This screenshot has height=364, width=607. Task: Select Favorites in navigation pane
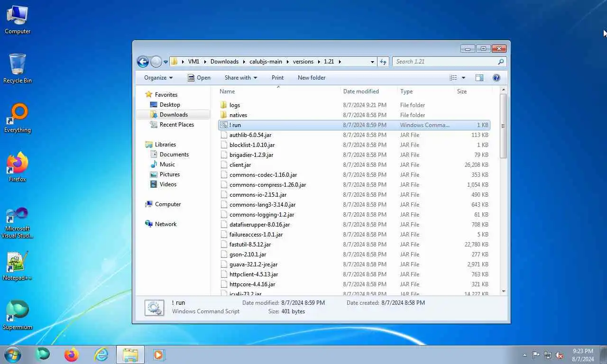coord(166,95)
